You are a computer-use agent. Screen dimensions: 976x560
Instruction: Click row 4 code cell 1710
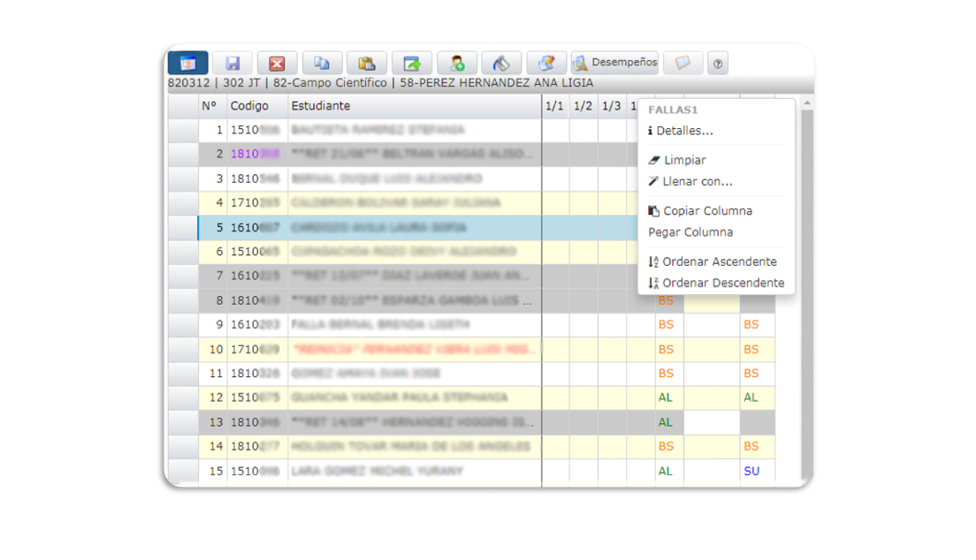point(257,203)
